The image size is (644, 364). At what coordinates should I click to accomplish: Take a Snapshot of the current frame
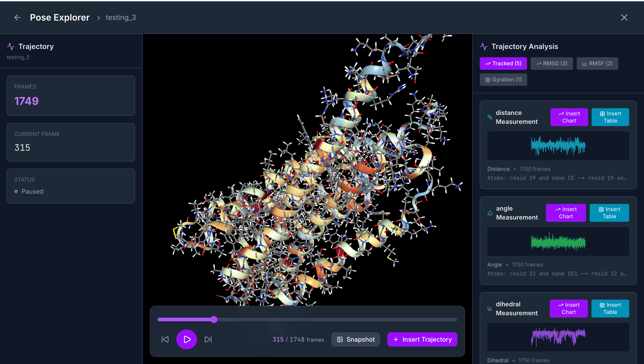[356, 339]
